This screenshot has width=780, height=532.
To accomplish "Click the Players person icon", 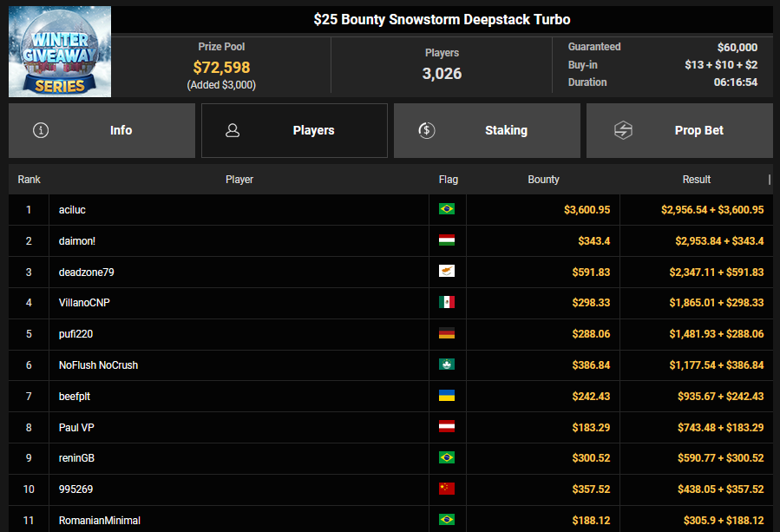I will coord(232,130).
